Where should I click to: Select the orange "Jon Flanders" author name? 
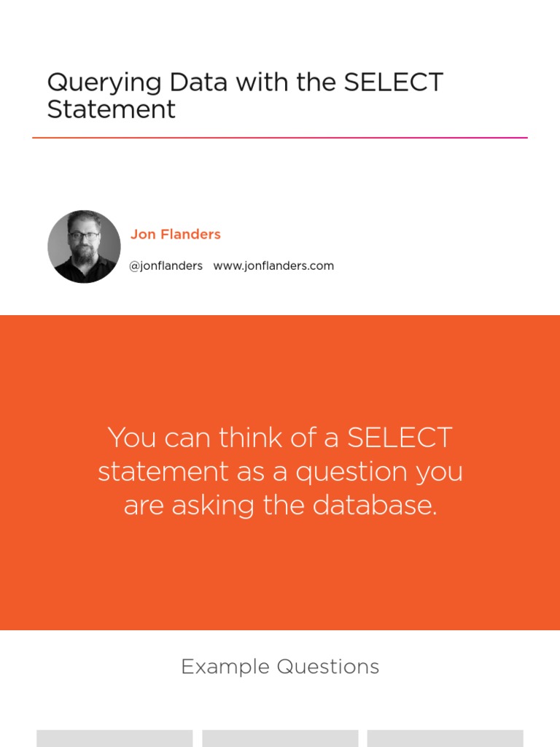(175, 234)
